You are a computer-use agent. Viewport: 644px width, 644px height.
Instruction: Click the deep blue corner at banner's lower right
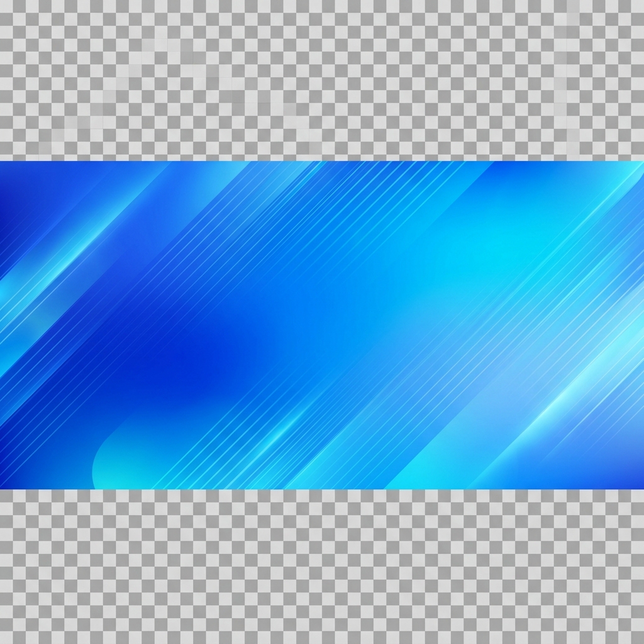[x=625, y=472]
